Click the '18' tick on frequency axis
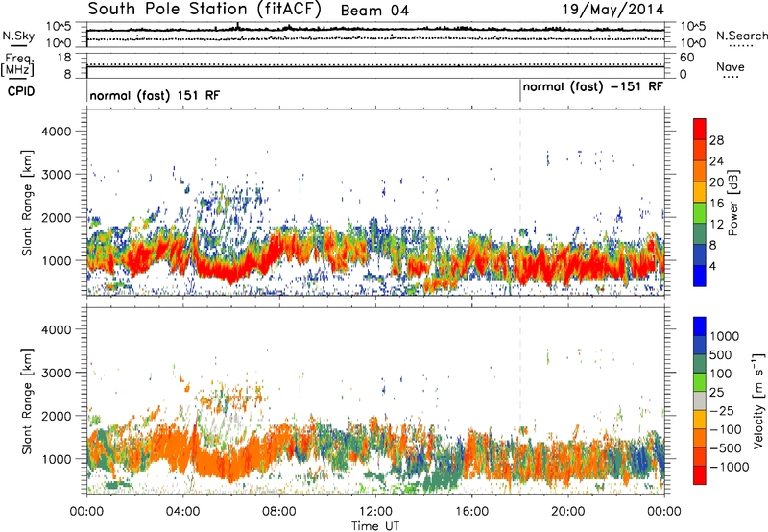Viewport: 768px width, 532px height. click(x=64, y=58)
